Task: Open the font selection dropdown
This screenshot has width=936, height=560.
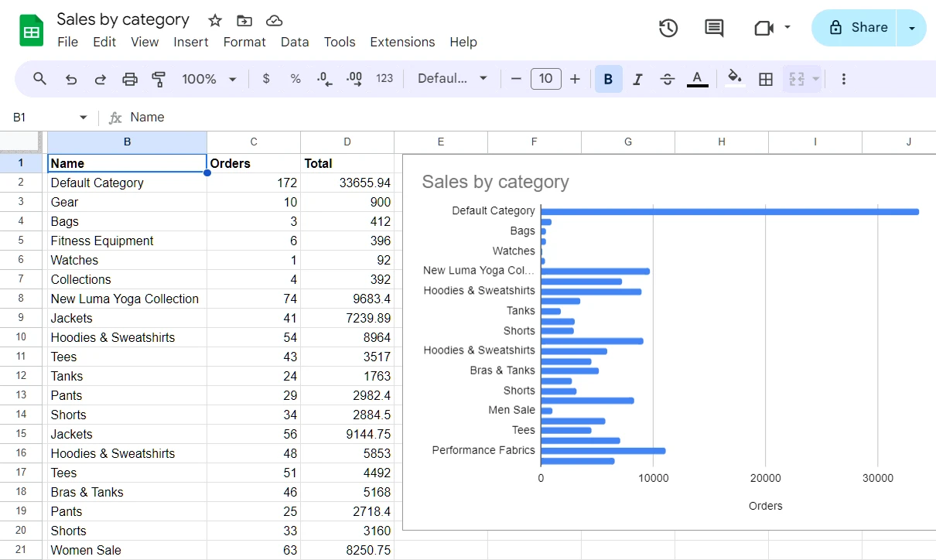Action: [452, 78]
